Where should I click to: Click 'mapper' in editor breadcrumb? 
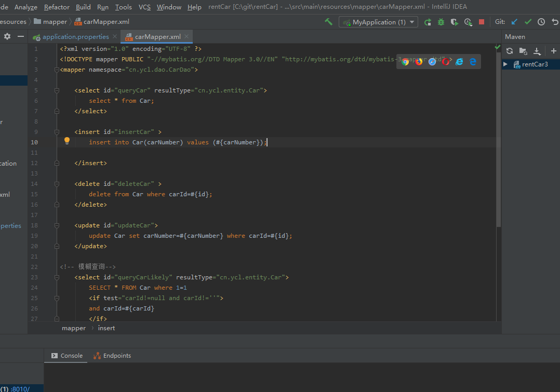point(74,328)
